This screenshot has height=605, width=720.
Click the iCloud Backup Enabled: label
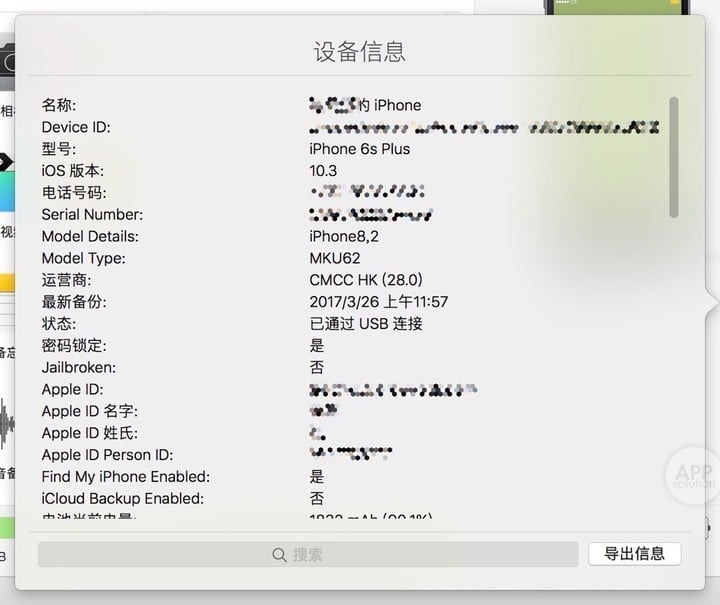(x=123, y=499)
